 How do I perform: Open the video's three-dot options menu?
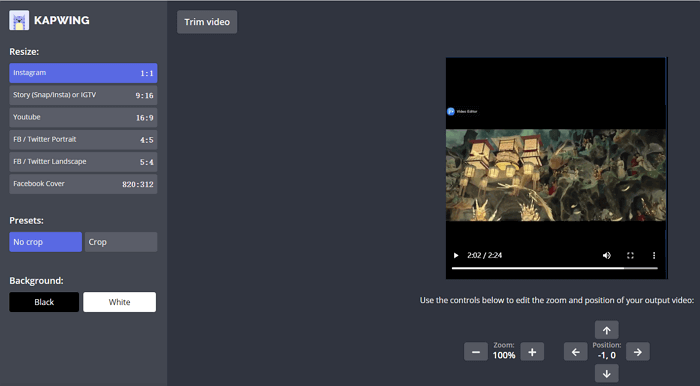(654, 255)
